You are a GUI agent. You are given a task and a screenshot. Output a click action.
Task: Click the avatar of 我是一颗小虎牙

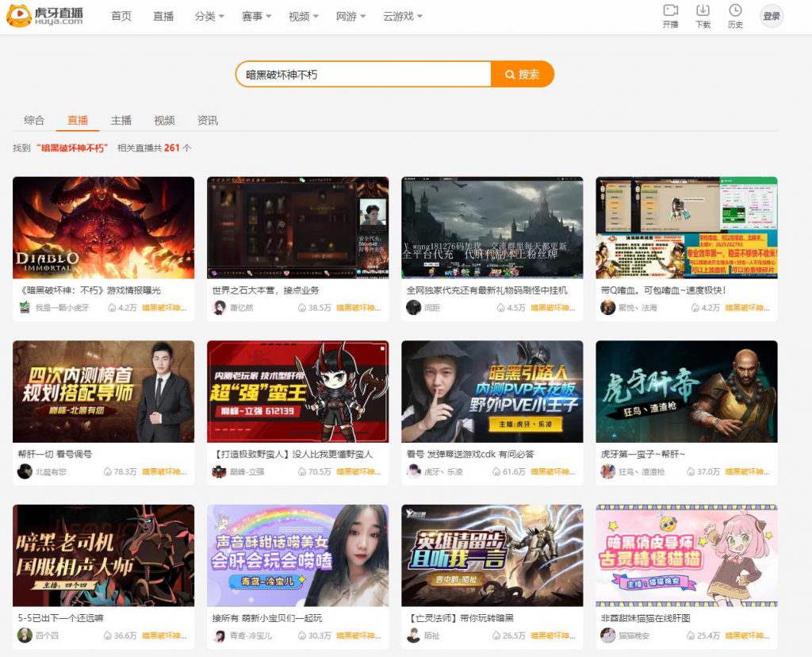pyautogui.click(x=25, y=307)
